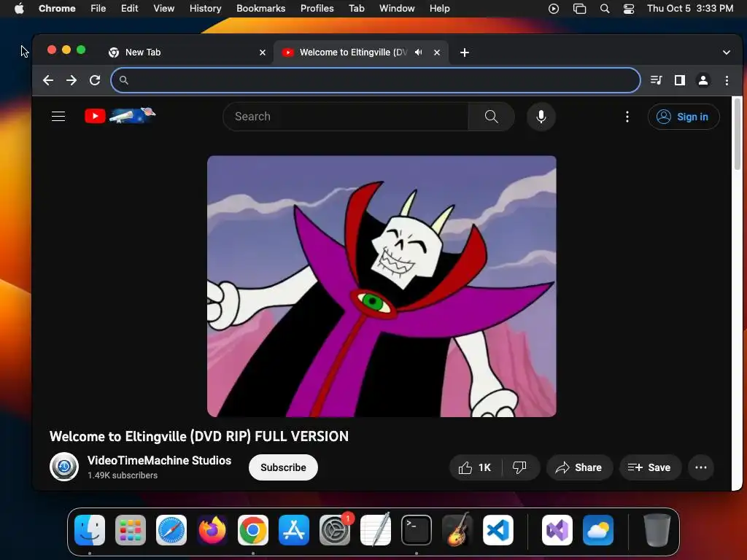Click inside the YouTube search field
Screen dimensions: 747x560
(345, 116)
